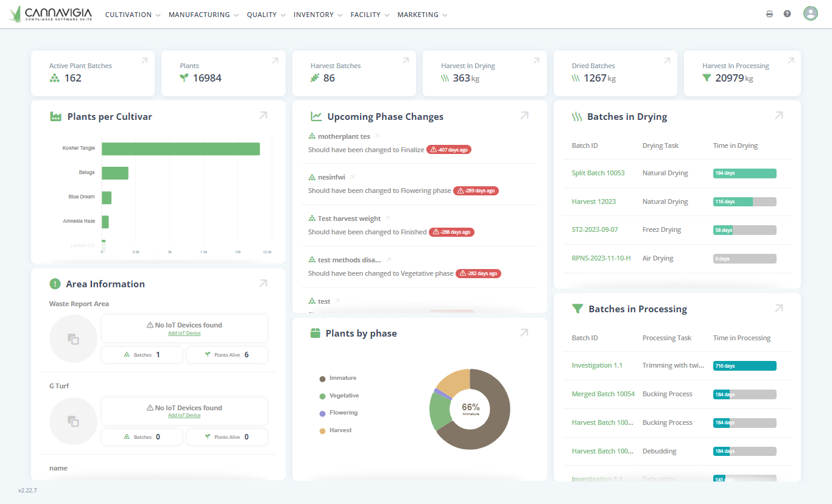Click arrow icon on Harvest Batches card
The image size is (832, 504).
[406, 60]
